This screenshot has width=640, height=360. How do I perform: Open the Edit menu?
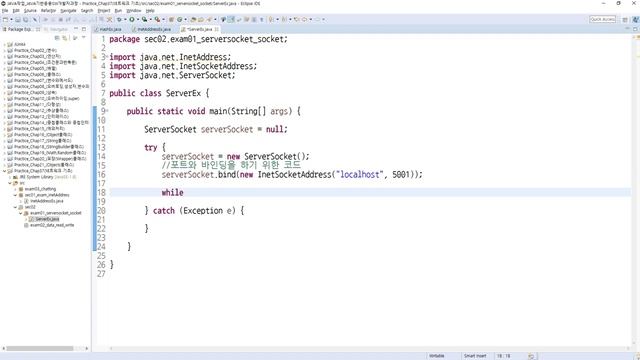pyautogui.click(x=16, y=11)
